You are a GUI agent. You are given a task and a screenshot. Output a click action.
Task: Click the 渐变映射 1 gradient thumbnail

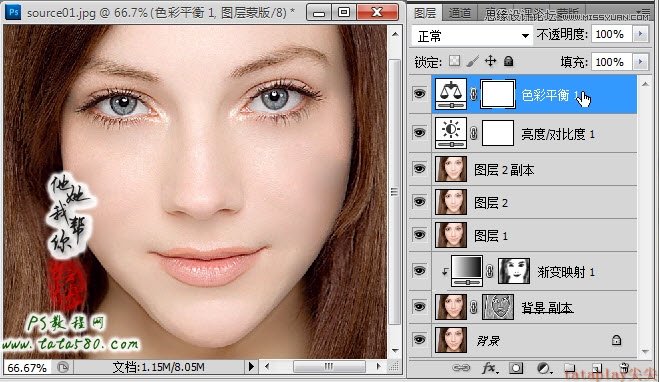pyautogui.click(x=467, y=271)
